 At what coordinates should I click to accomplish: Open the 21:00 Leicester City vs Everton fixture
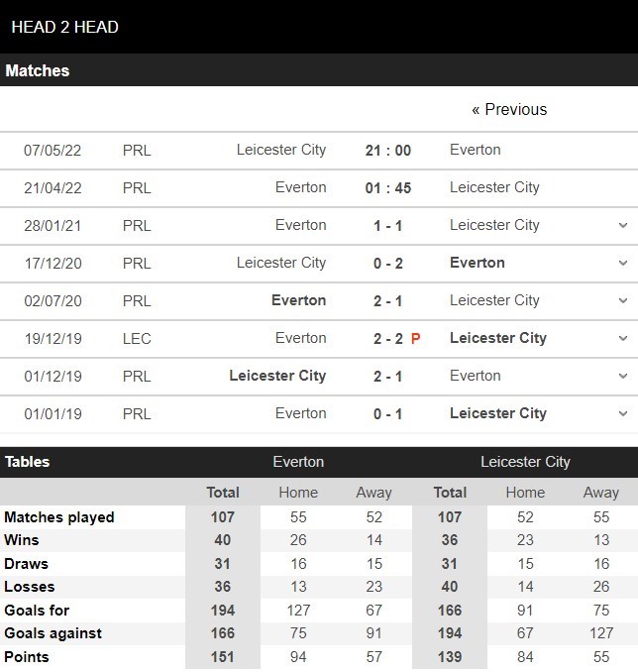387,151
